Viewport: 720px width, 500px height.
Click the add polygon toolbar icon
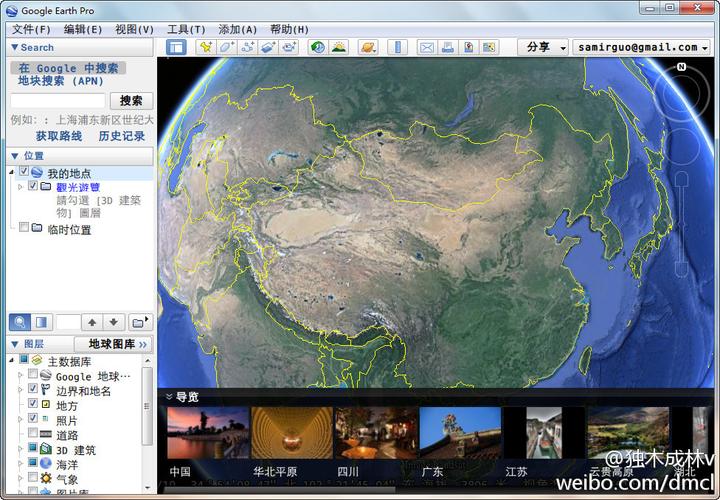(x=227, y=47)
